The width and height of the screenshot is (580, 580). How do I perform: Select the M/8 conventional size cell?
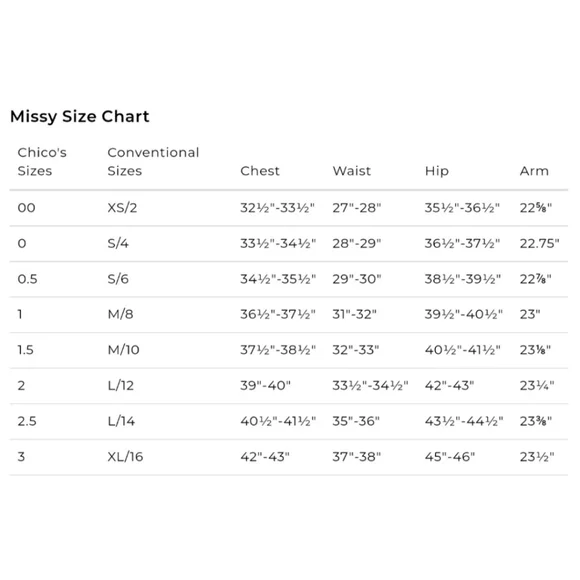click(x=120, y=314)
